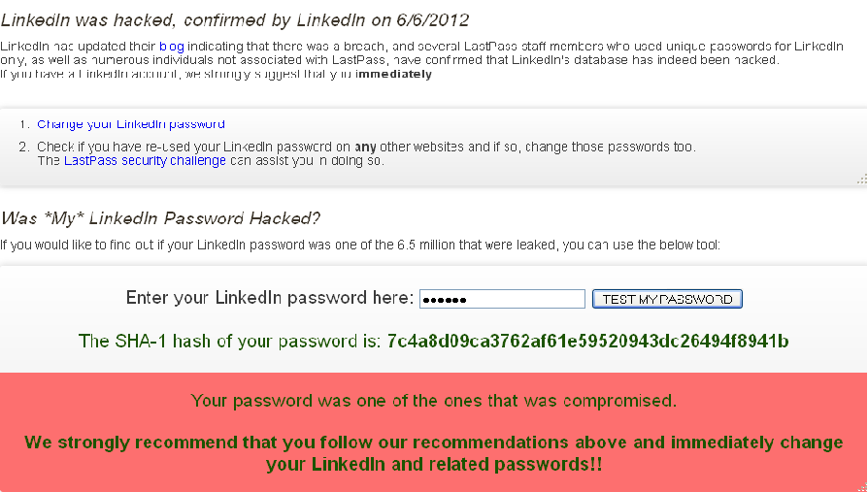Click the bold "We strongly recommend" warning text

433,453
